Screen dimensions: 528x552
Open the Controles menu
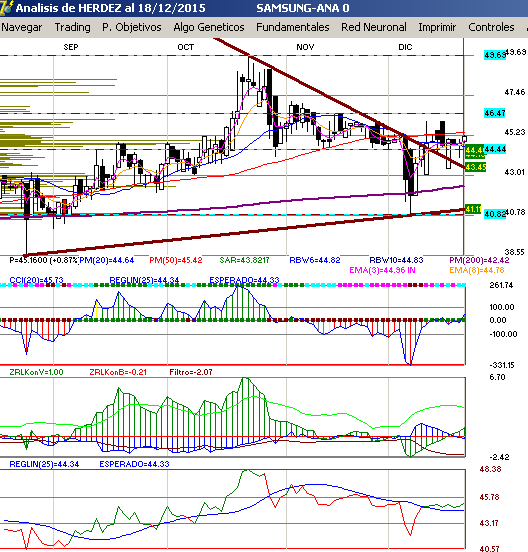[491, 27]
